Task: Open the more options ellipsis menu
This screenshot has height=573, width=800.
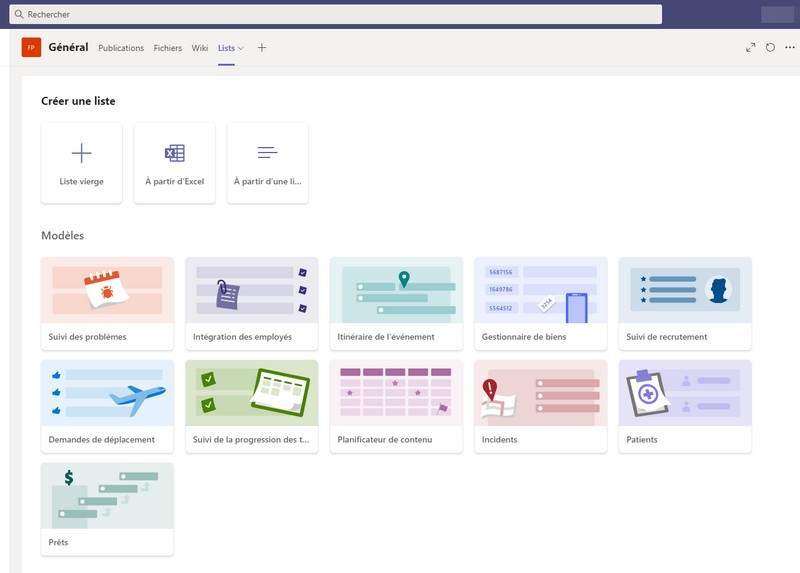Action: 790,47
